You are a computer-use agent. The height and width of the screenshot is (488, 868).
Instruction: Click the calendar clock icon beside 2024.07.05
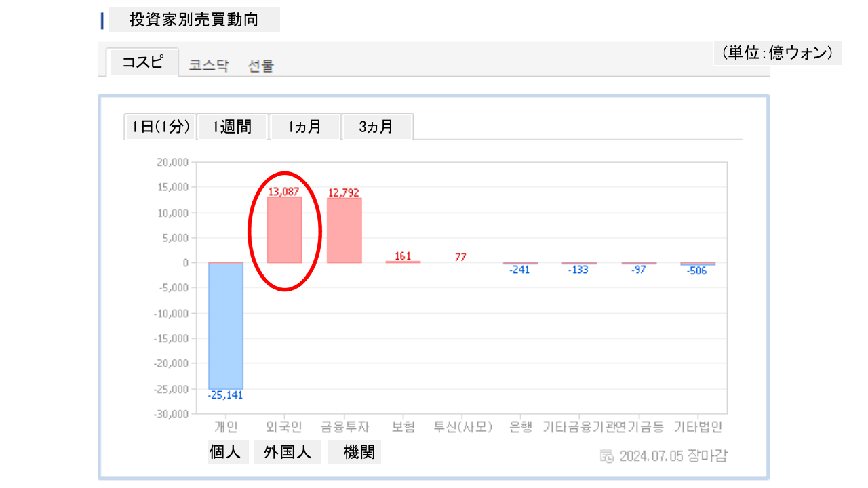point(607,455)
